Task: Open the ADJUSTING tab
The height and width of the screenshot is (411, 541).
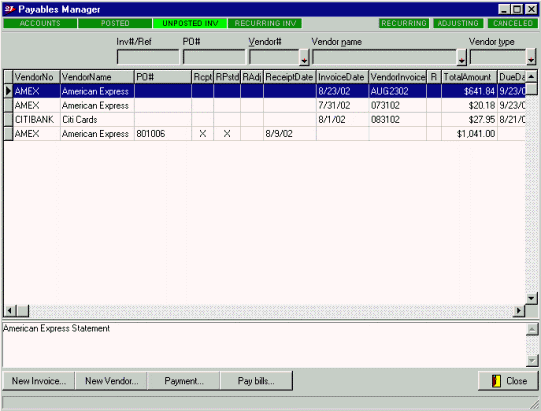Action: [458, 23]
